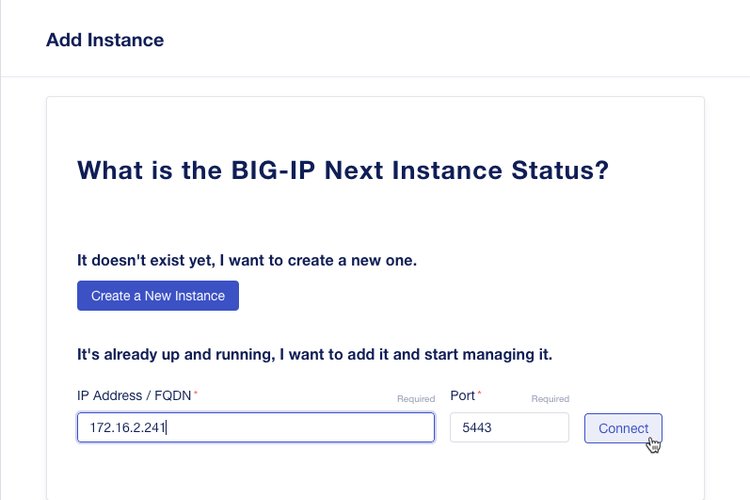Click the red asterisk beside Port label
Image resolution: width=750 pixels, height=500 pixels.
pyautogui.click(x=480, y=393)
